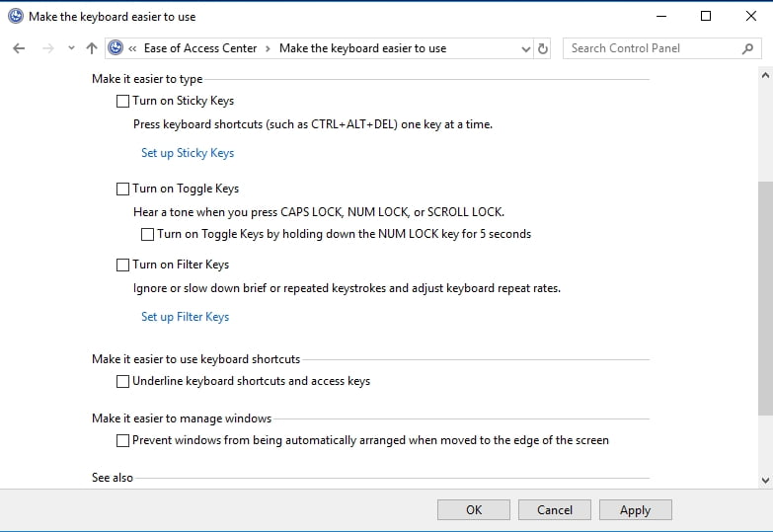Select Ease of Access Center breadcrumb

(200, 48)
